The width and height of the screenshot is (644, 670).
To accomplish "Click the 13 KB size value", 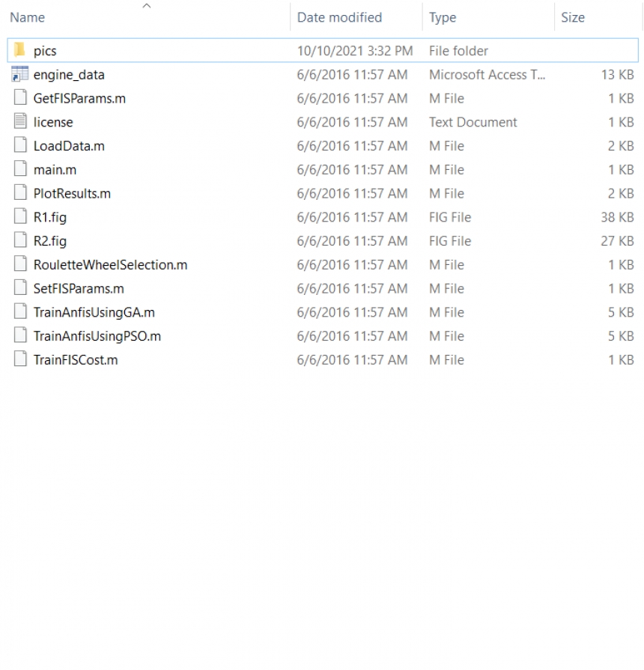I will [x=617, y=75].
